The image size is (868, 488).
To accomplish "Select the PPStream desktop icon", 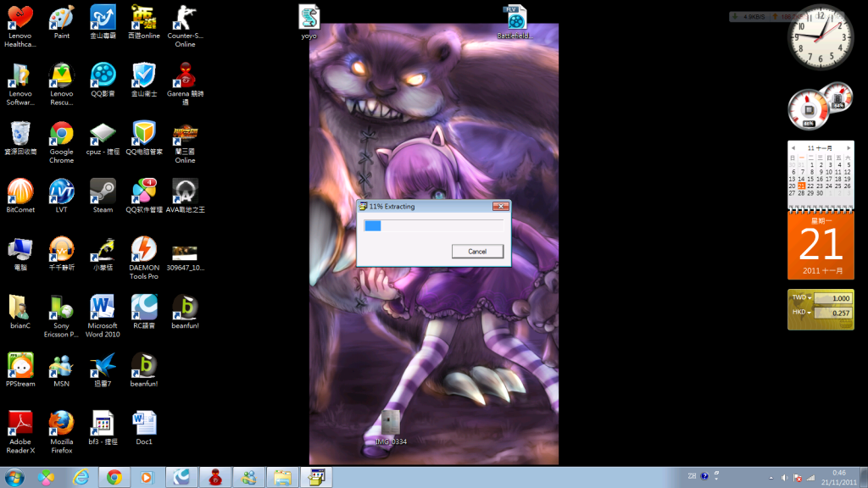I will [20, 370].
